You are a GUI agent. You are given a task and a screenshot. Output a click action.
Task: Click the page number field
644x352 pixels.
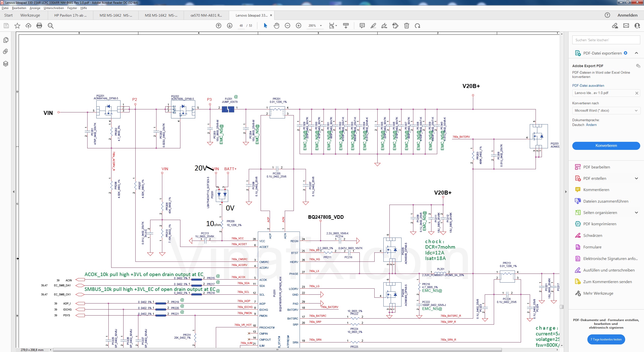click(x=241, y=26)
